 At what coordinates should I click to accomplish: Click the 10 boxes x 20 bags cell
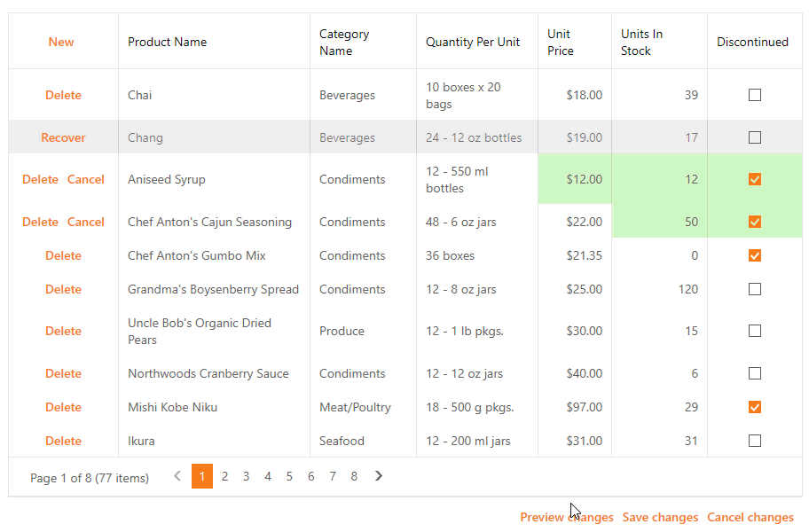(477, 95)
